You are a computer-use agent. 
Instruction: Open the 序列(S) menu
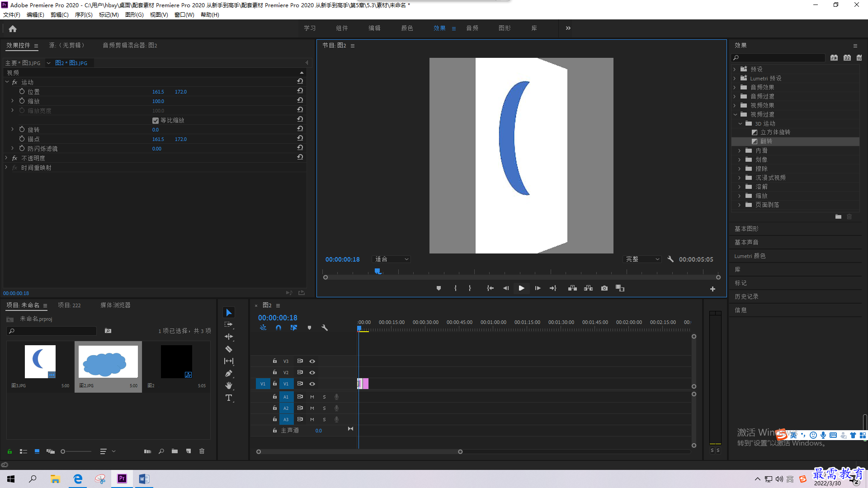(84, 15)
